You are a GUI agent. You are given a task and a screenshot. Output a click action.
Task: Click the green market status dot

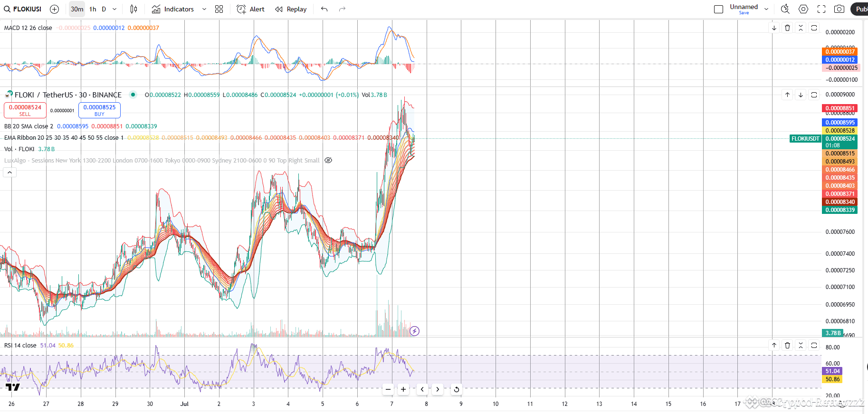coord(133,95)
